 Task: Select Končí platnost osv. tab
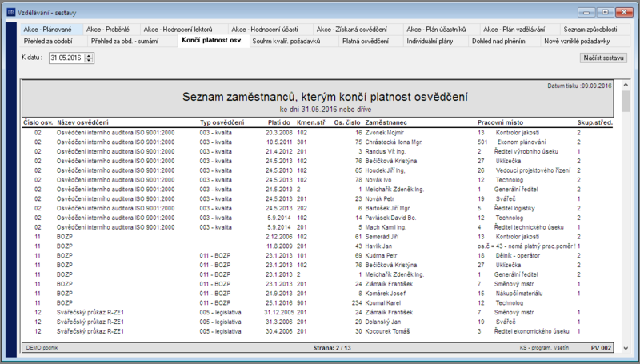click(x=213, y=40)
